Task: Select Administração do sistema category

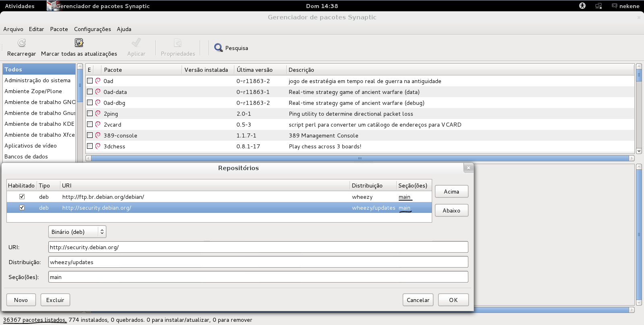Action: click(x=39, y=80)
